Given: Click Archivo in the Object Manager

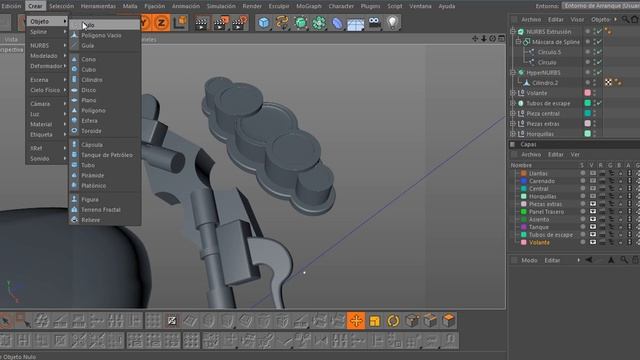Looking at the screenshot, I should (x=531, y=20).
